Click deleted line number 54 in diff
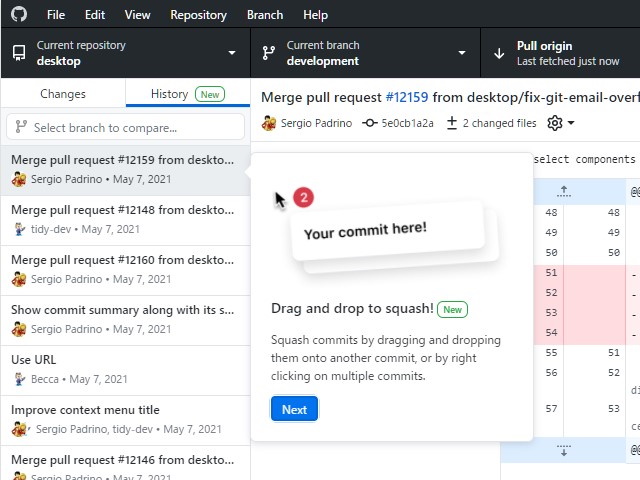640x480 pixels. click(x=551, y=333)
